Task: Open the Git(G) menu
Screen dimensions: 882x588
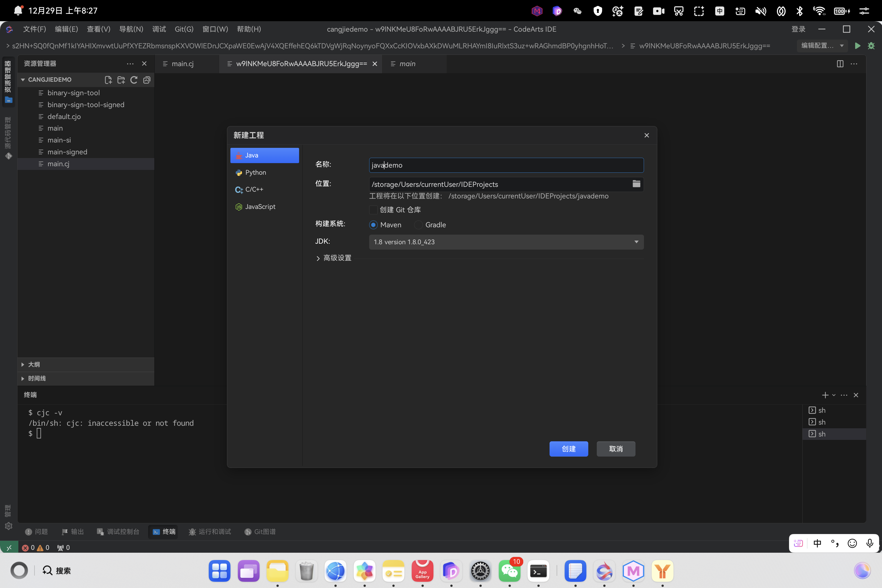Action: click(184, 29)
